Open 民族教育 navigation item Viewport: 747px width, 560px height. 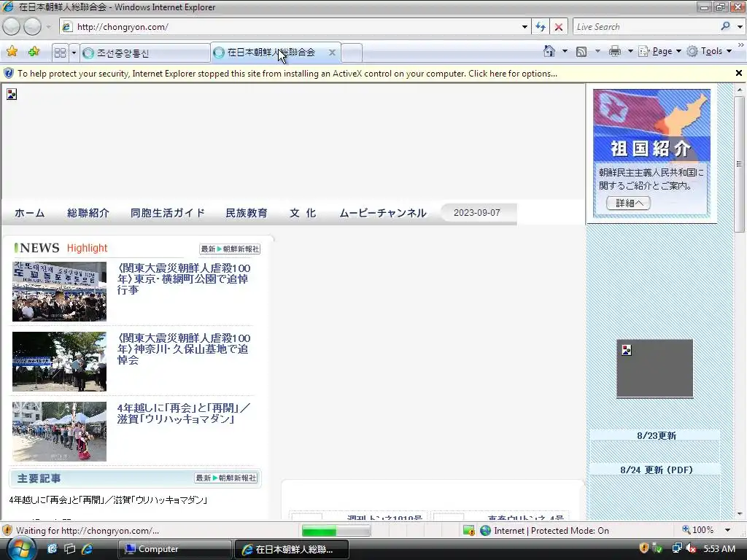[x=247, y=213]
